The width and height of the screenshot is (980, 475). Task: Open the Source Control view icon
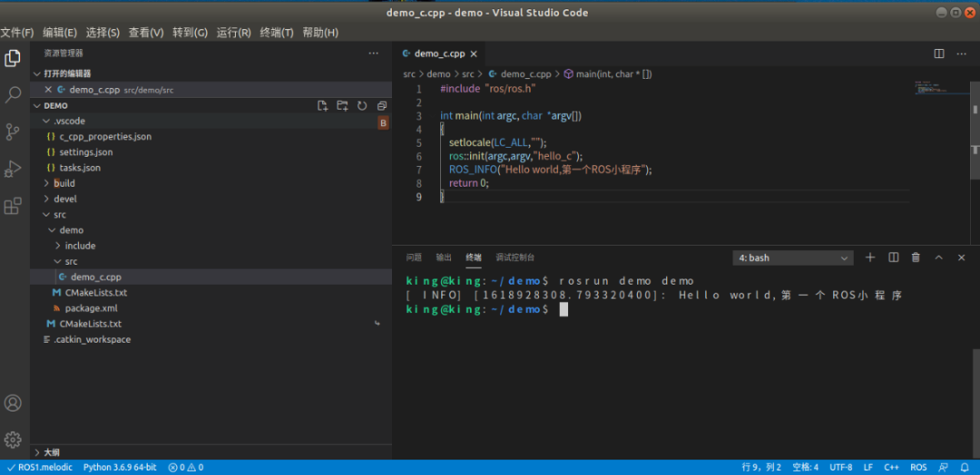pos(13,131)
